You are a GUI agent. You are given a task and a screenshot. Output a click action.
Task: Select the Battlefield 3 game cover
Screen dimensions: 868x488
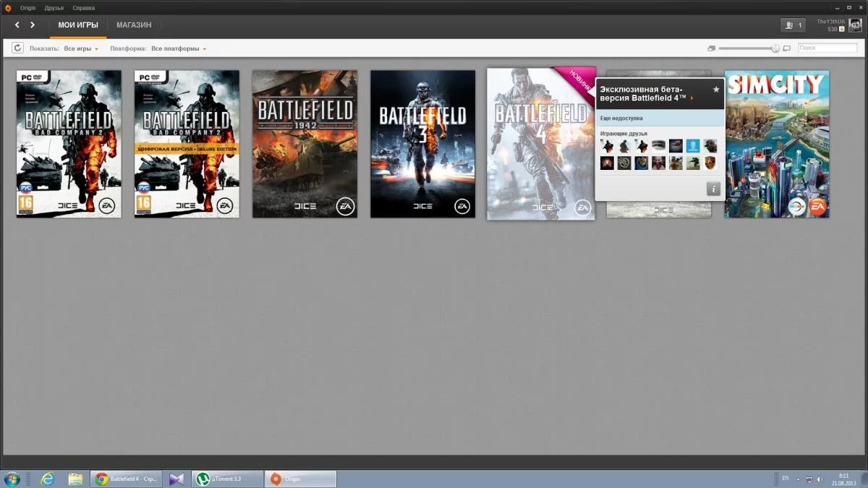(x=422, y=144)
